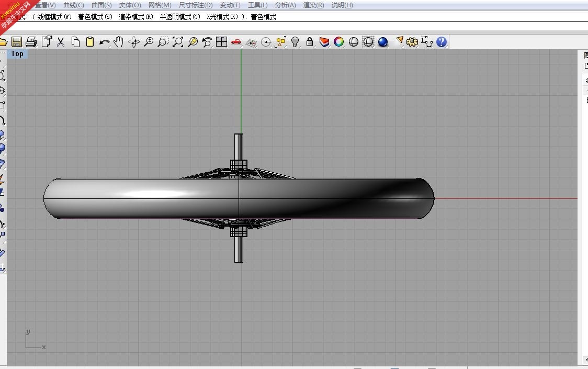Click the Print icon in toolbar
This screenshot has width=588, height=369.
tap(31, 42)
